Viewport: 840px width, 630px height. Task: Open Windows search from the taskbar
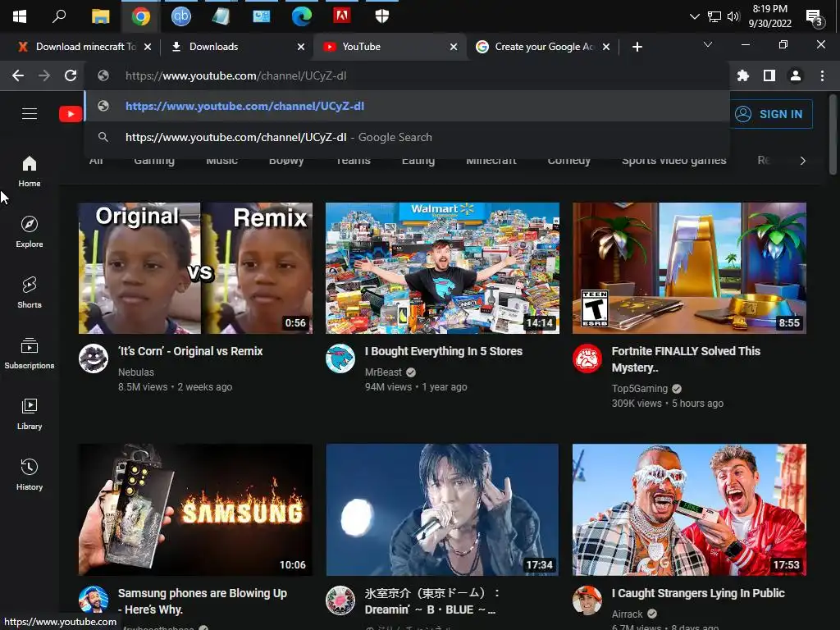pos(59,16)
